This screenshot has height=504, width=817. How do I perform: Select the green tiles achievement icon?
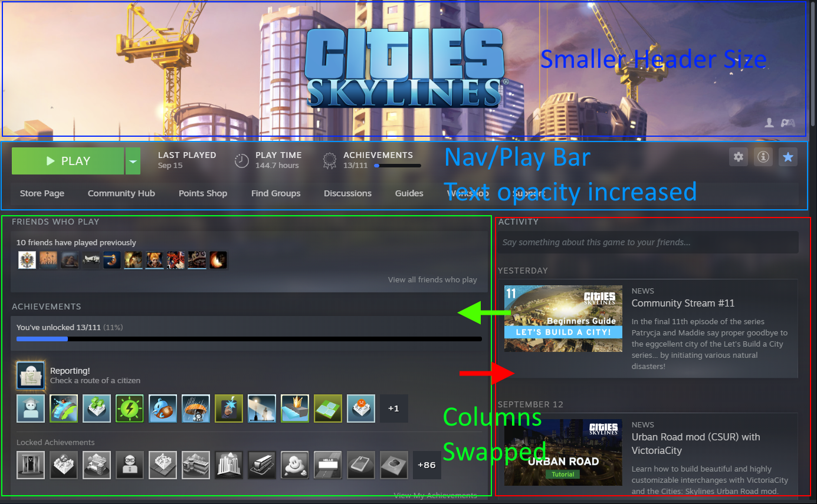tap(328, 409)
